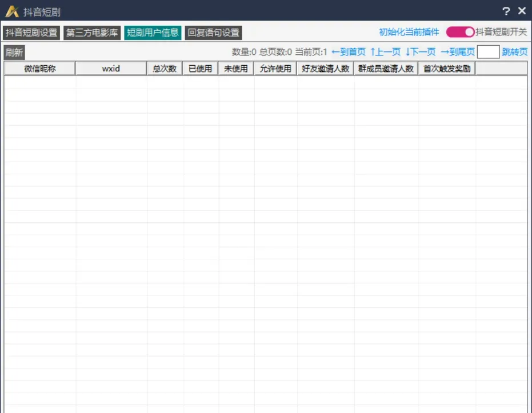Close the 抖音短剧 window

[522, 11]
